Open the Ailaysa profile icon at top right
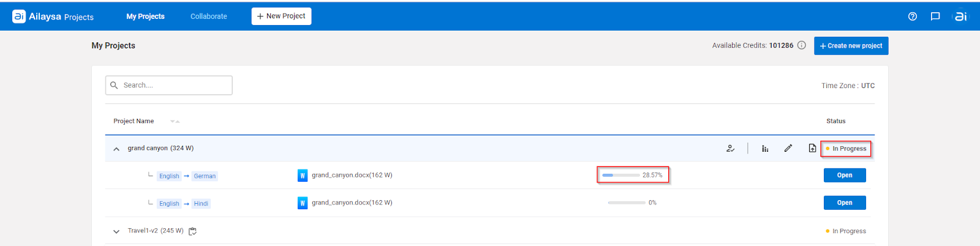This screenshot has height=246, width=980. click(960, 17)
